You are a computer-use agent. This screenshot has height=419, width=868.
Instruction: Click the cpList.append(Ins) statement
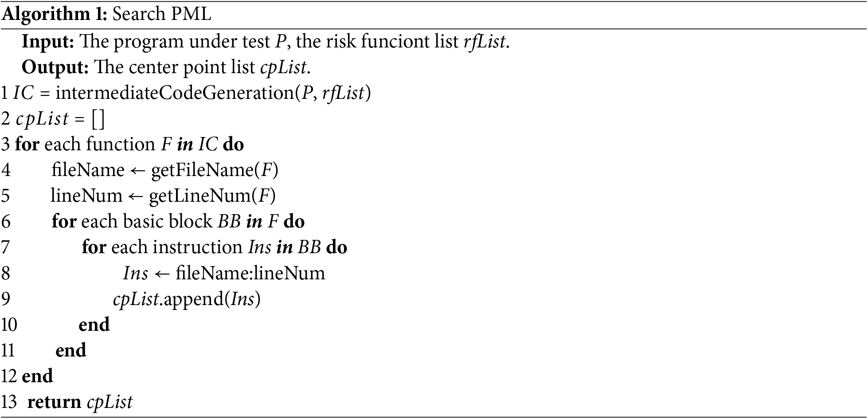(x=187, y=299)
